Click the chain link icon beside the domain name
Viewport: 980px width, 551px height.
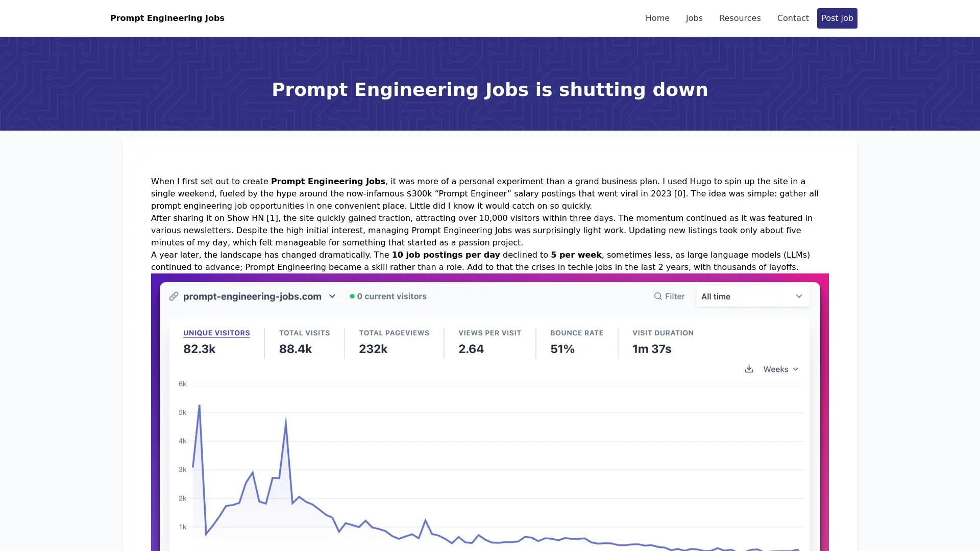[173, 296]
